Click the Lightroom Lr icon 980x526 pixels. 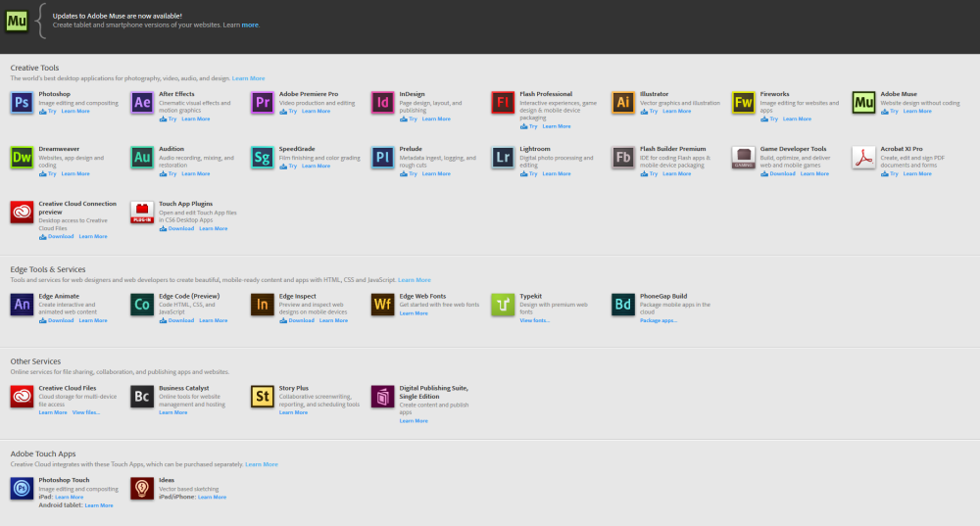[x=503, y=158]
